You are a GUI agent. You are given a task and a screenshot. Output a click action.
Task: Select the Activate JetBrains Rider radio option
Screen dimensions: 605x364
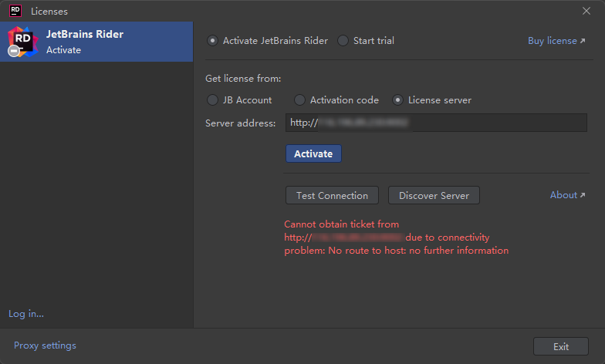[x=213, y=41]
